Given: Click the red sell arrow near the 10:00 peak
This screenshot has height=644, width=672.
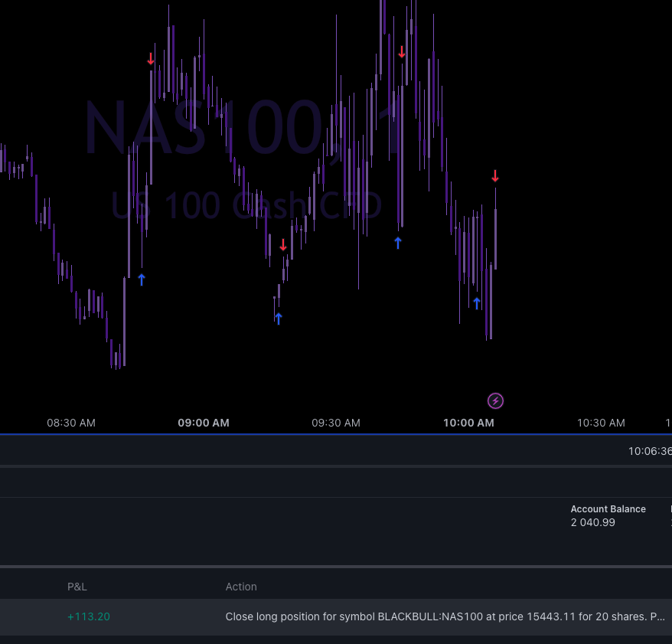Looking at the screenshot, I should (402, 52).
